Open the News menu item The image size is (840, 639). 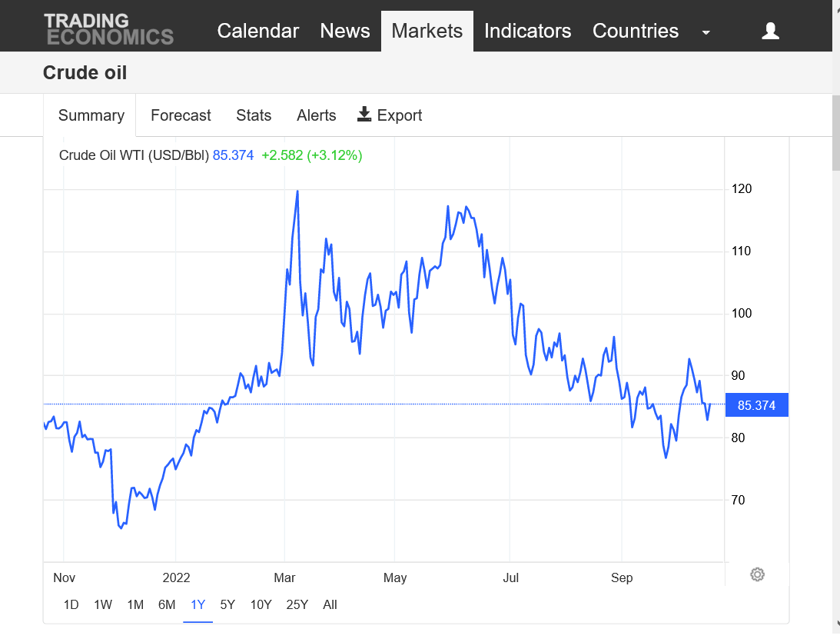345,31
